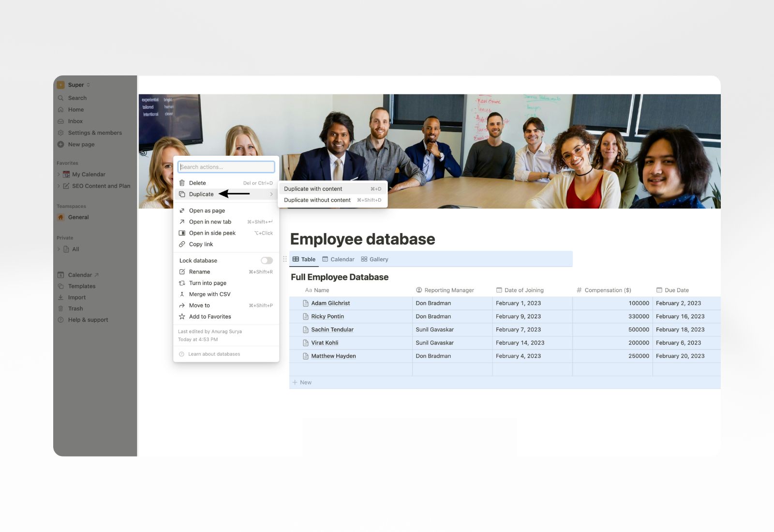Click the Search icon in sidebar

61,98
